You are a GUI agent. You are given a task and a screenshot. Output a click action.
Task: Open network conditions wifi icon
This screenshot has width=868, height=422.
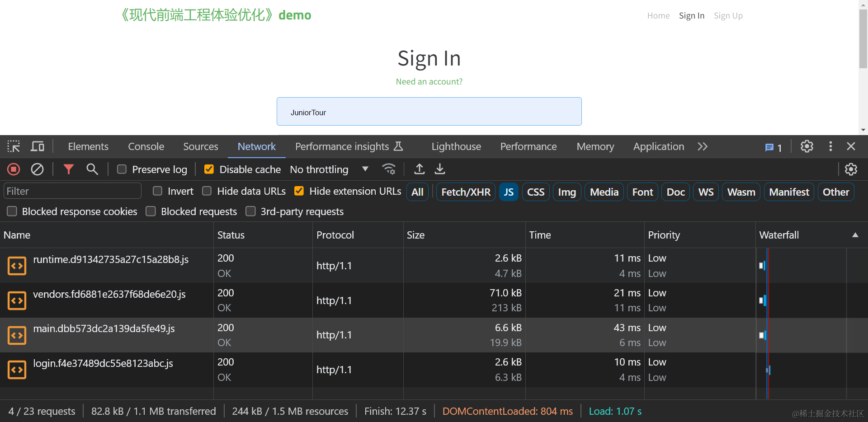pyautogui.click(x=389, y=169)
